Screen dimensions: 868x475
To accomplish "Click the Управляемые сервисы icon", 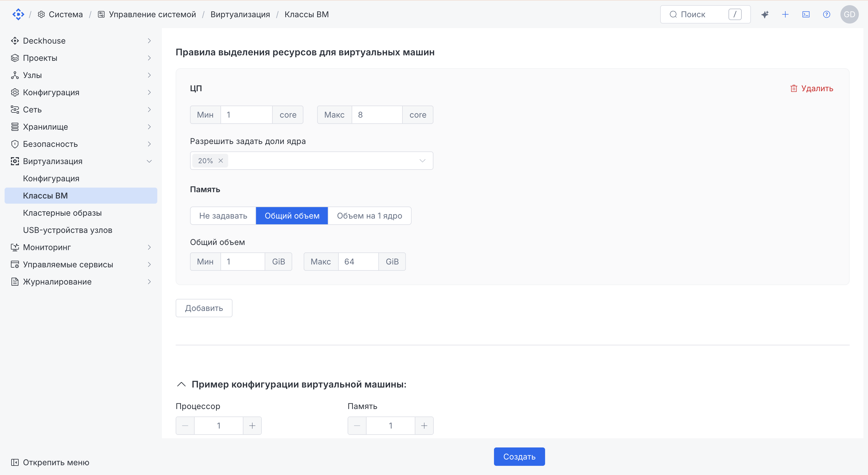I will (x=15, y=264).
